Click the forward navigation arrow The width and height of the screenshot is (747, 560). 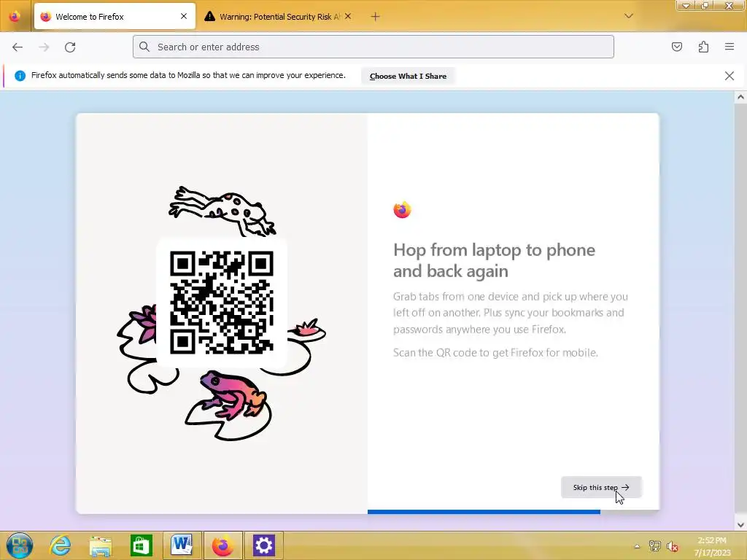point(44,47)
